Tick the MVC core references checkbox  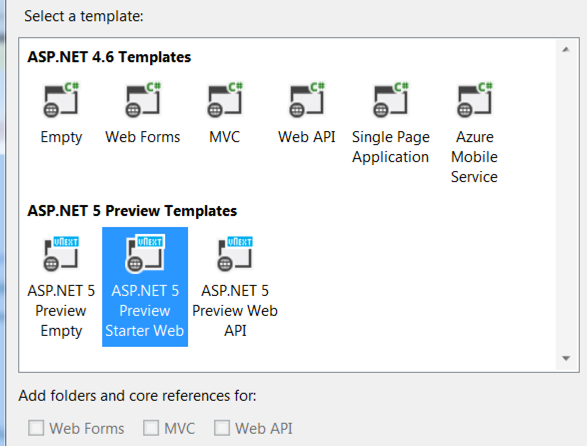[151, 428]
